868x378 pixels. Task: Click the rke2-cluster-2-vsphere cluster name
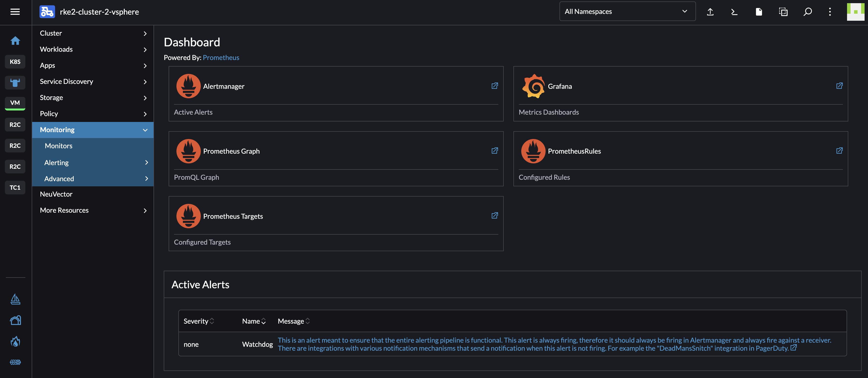(99, 12)
